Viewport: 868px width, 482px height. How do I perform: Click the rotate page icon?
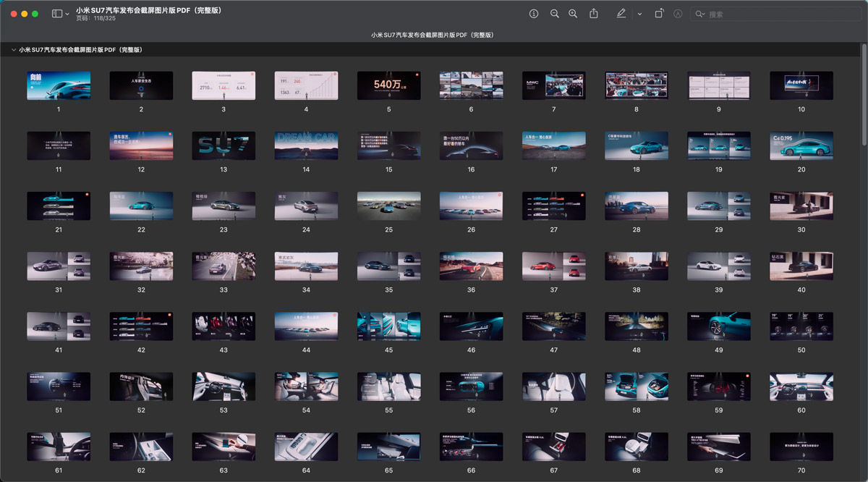(x=659, y=14)
